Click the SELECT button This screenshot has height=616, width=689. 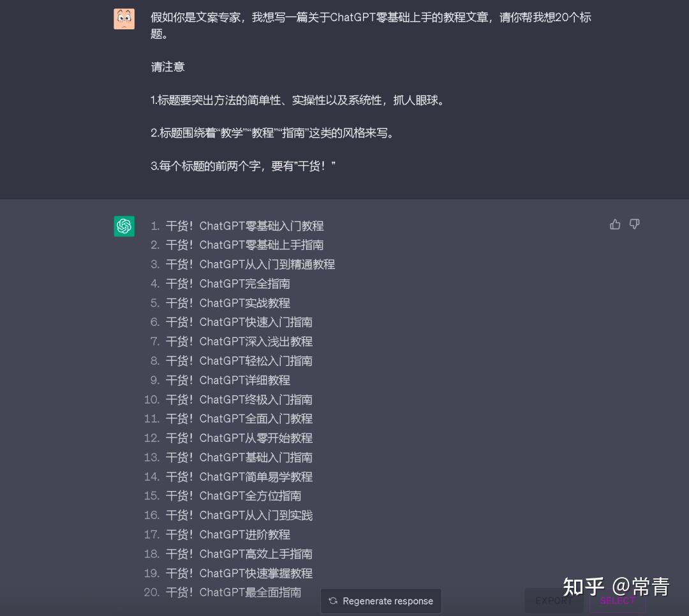(x=618, y=601)
